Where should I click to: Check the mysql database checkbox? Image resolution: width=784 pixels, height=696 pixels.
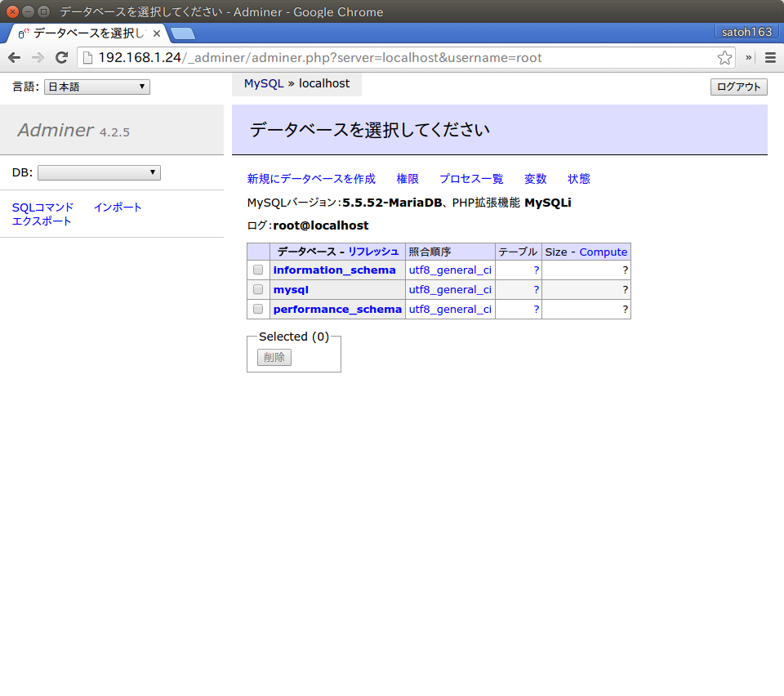coord(258,289)
